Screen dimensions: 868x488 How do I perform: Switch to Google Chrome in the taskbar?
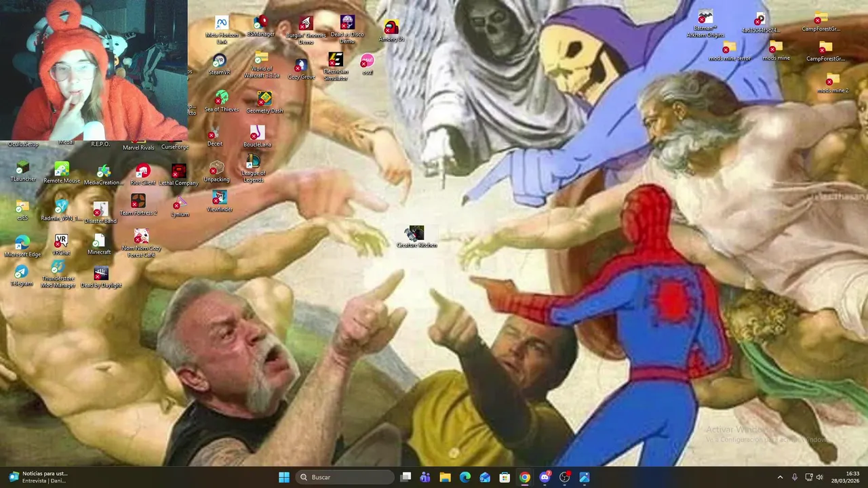tap(525, 477)
